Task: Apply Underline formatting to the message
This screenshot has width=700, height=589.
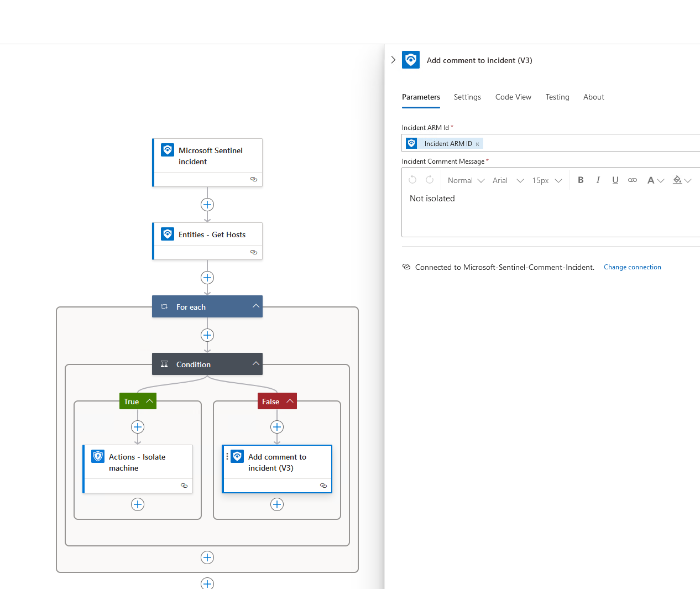Action: click(x=615, y=180)
